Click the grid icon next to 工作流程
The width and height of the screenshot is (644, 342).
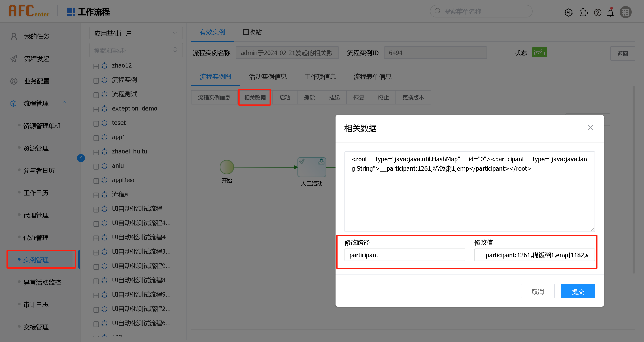[x=70, y=11]
